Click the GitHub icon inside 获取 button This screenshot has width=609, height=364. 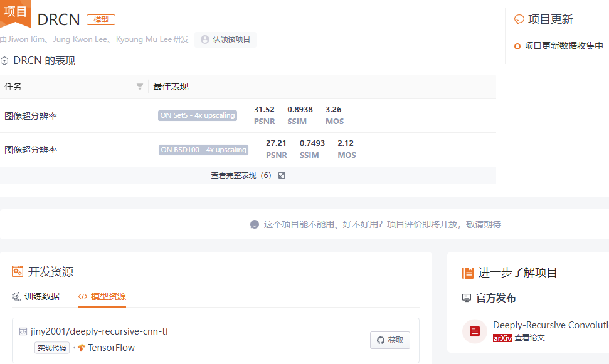pyautogui.click(x=381, y=340)
